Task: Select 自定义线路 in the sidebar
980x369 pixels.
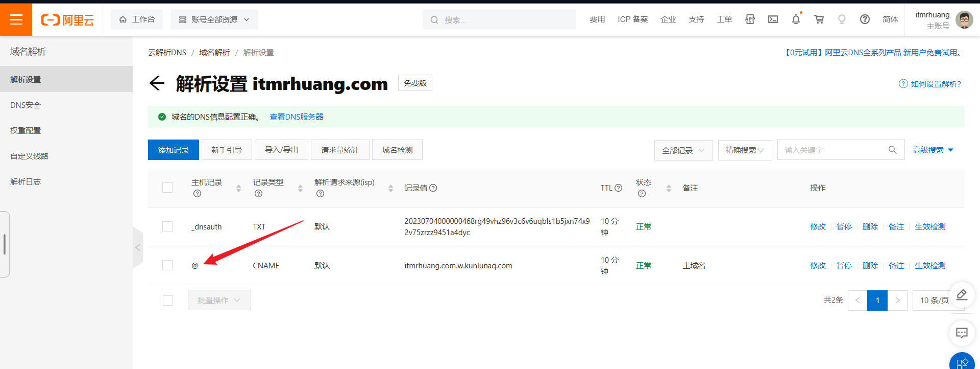Action: point(66,156)
